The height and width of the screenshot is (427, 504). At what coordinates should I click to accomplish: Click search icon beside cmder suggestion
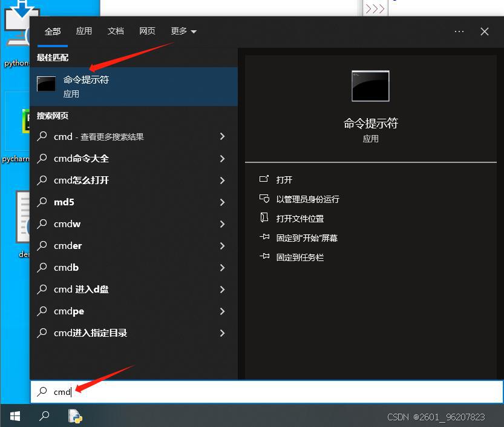[42, 246]
